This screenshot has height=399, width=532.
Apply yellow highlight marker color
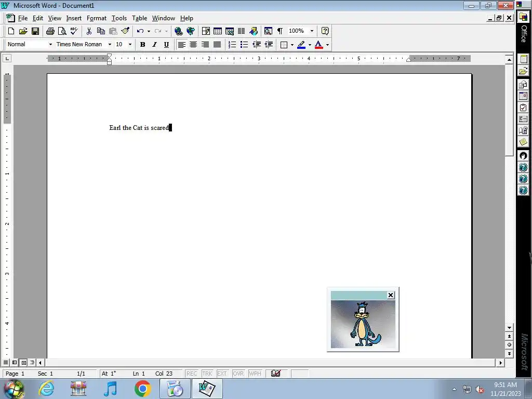301,45
